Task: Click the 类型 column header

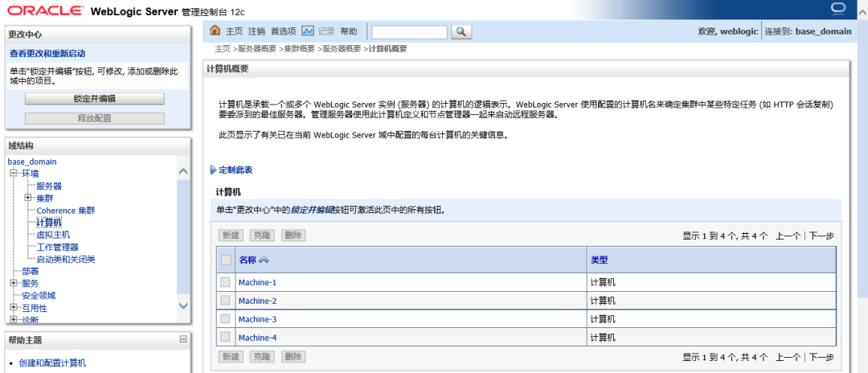Action: 600,260
